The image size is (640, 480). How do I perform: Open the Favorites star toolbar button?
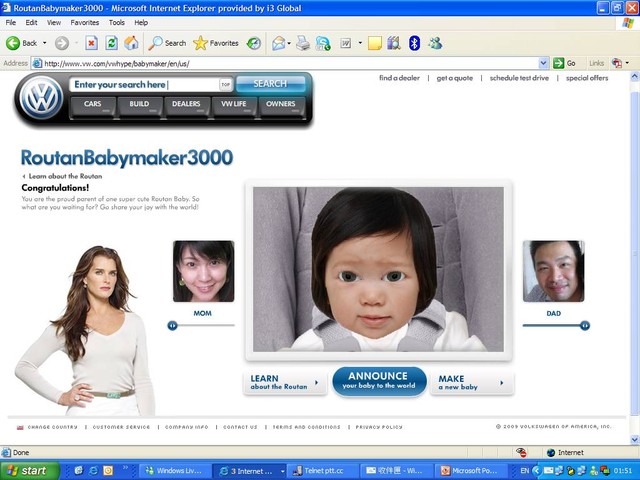(216, 43)
